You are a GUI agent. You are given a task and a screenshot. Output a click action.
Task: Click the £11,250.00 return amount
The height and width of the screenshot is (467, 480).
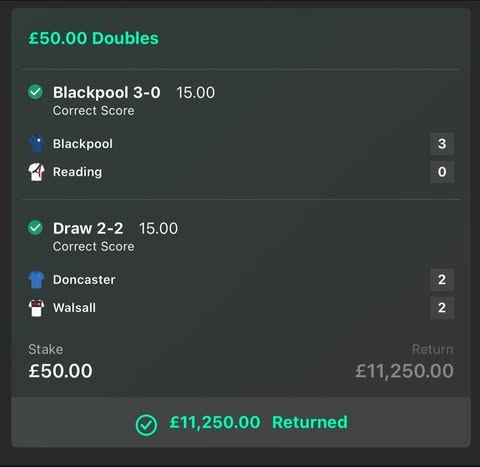(404, 371)
